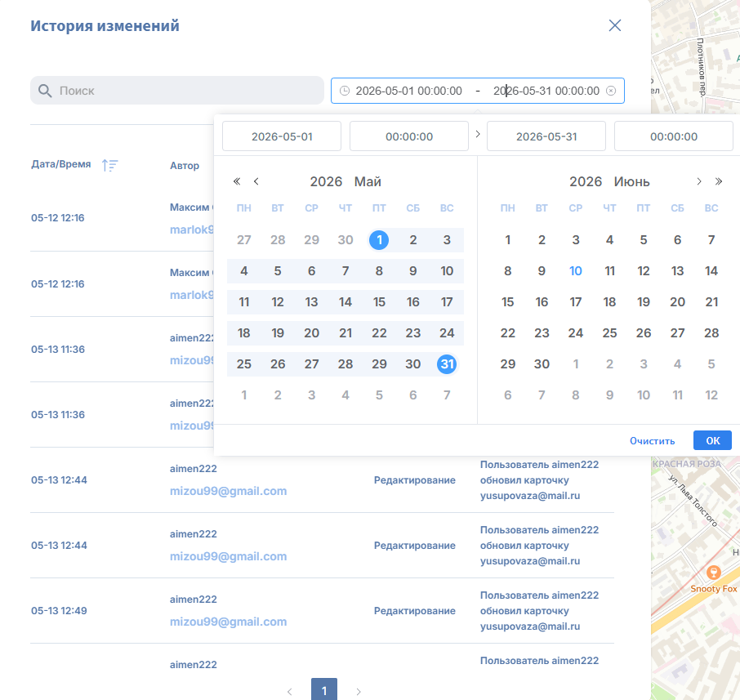Screen dimensions: 740x700
Task: Open the Snooty Fox map marker
Action: click(x=713, y=573)
